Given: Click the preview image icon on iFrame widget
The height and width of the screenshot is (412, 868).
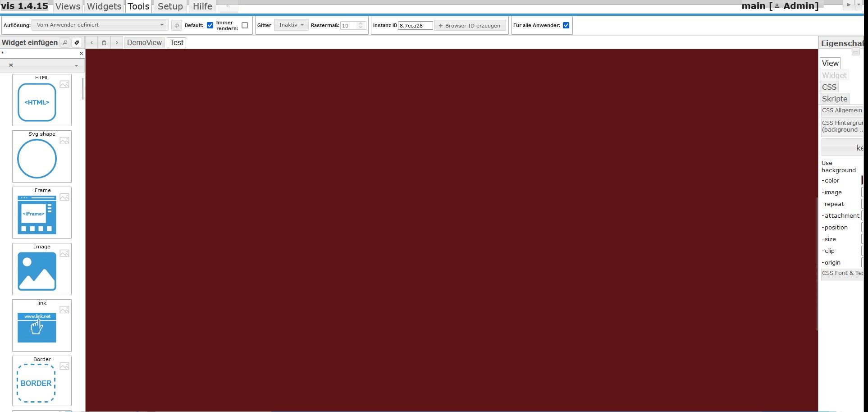Looking at the screenshot, I should (x=64, y=197).
